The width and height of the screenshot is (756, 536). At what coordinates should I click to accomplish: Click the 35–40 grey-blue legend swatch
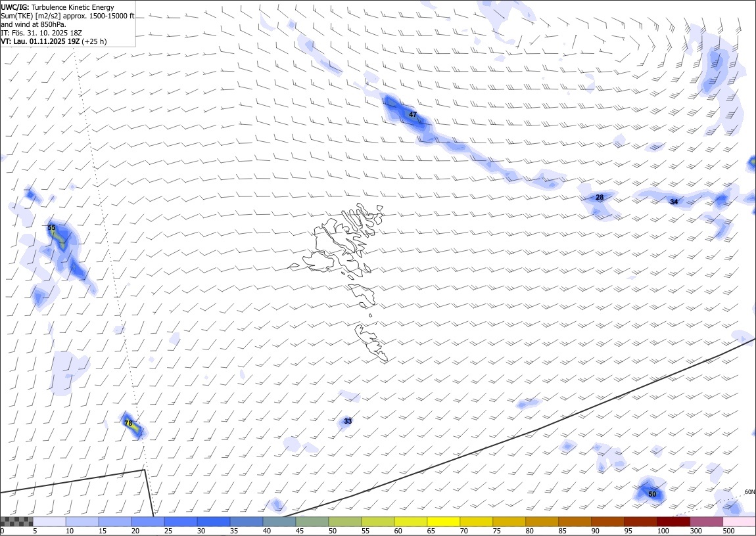(247, 522)
